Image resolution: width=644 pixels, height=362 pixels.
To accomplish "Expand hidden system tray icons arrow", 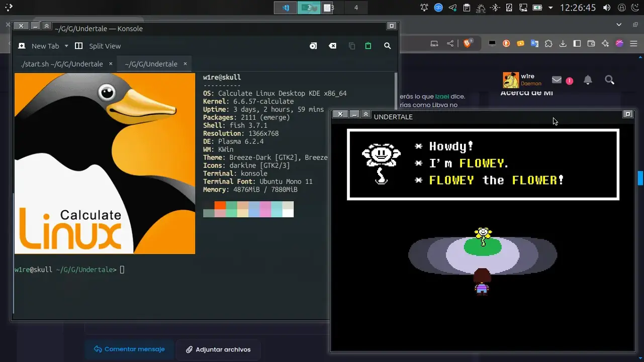I will 550,8.
